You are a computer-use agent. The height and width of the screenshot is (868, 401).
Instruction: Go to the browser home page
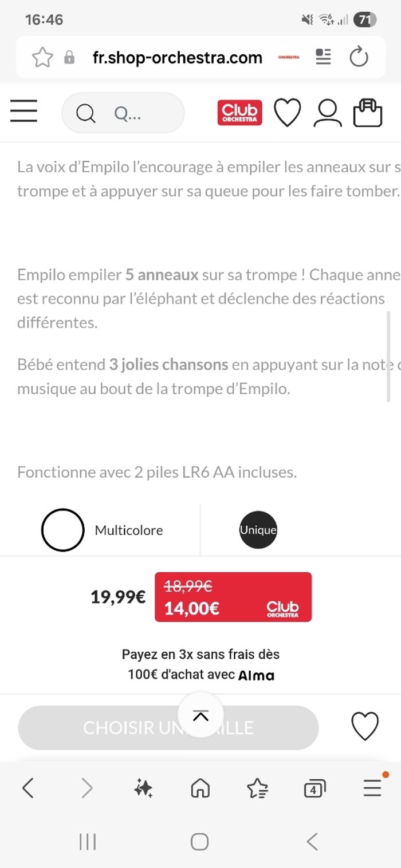[x=200, y=790]
